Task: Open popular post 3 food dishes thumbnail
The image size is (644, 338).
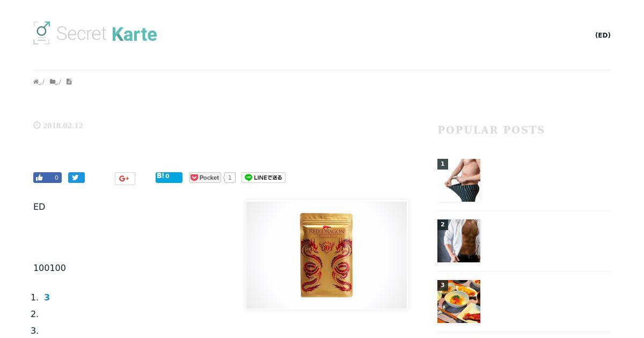Action: tap(459, 302)
